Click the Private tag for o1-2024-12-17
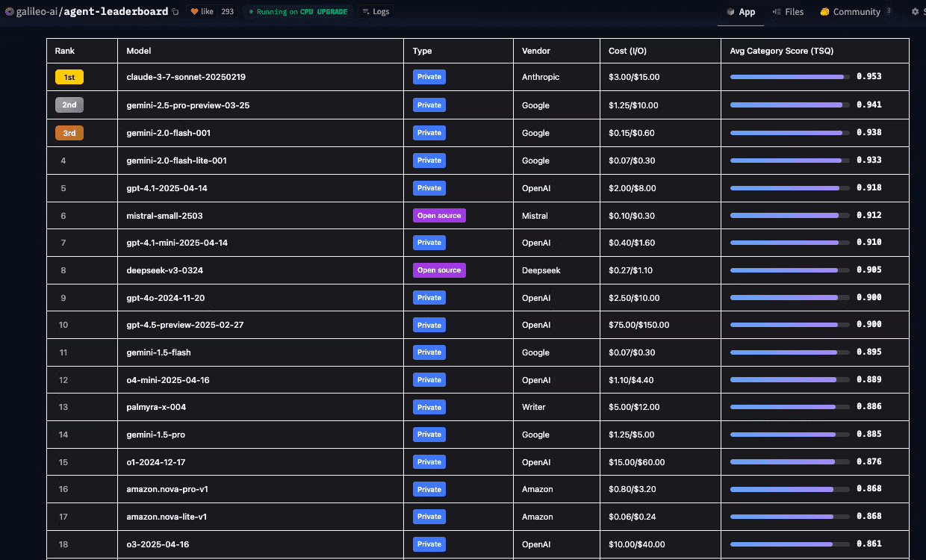This screenshot has height=560, width=926. tap(429, 461)
